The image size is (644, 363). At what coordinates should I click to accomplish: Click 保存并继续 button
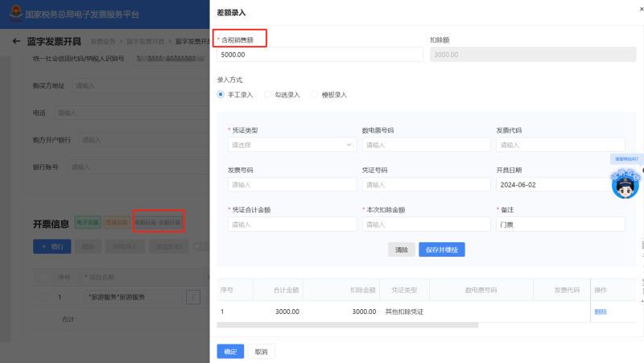pos(441,250)
